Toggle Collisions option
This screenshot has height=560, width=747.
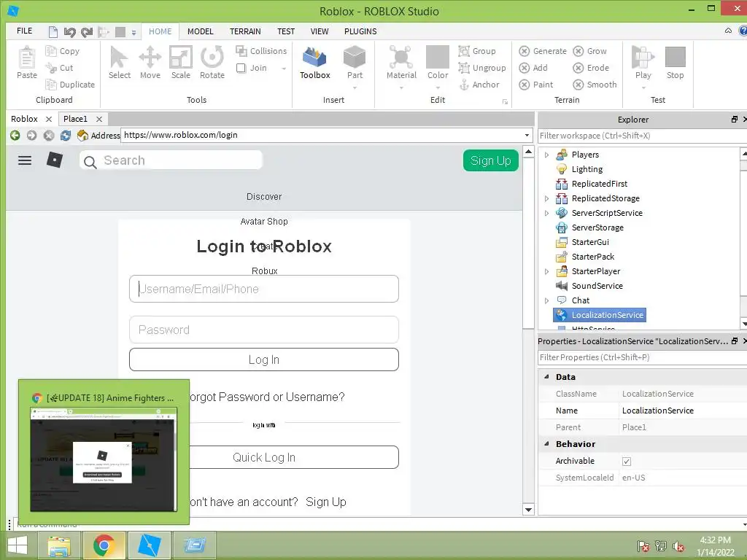(261, 51)
